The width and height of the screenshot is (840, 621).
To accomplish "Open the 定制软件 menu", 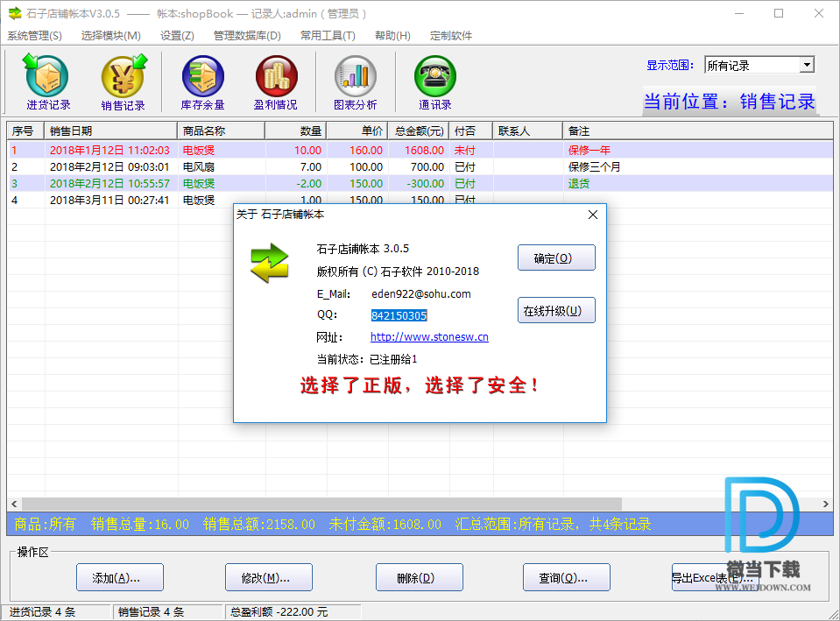I will (450, 36).
